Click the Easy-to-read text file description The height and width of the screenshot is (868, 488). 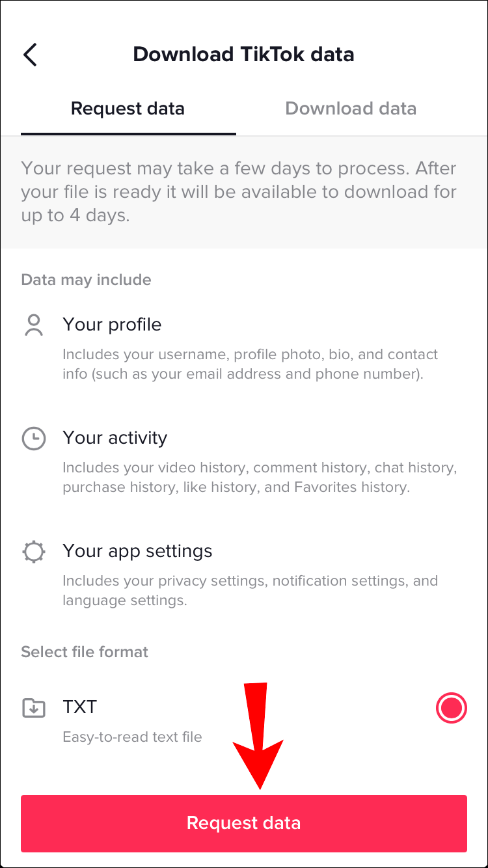tap(132, 737)
